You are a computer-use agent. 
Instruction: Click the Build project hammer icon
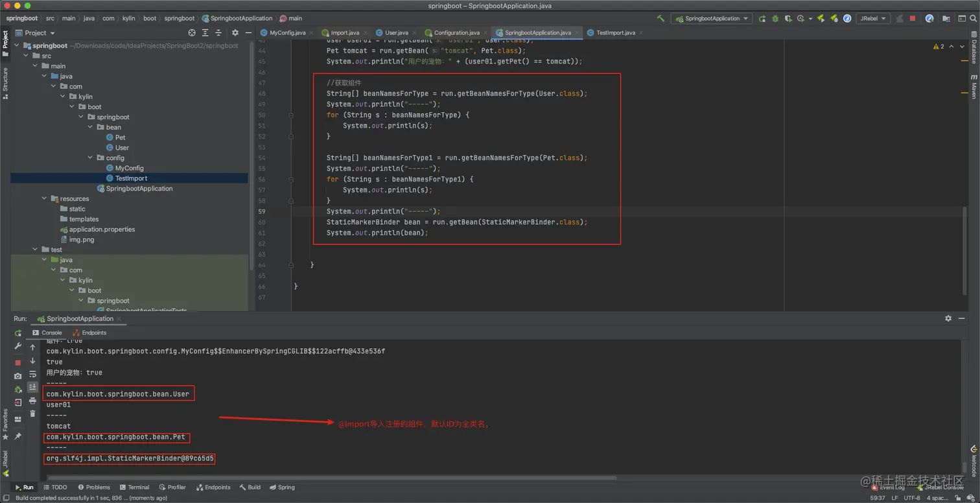pos(660,18)
